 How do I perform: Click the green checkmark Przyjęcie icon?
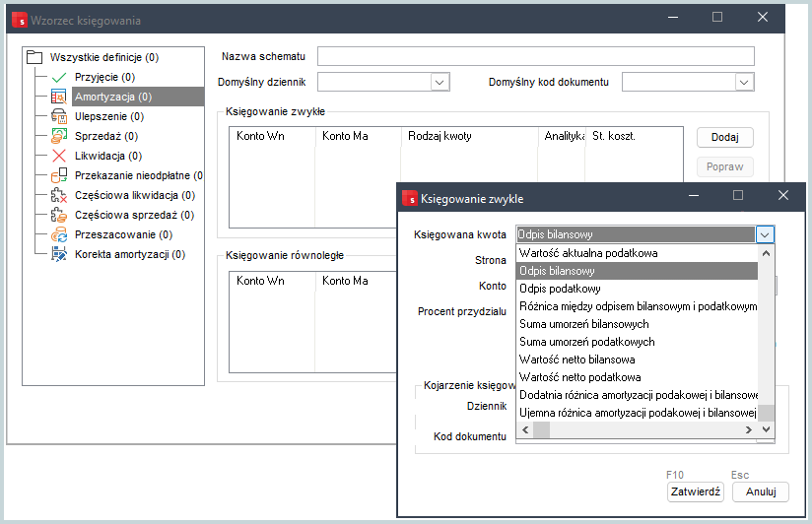(59, 77)
